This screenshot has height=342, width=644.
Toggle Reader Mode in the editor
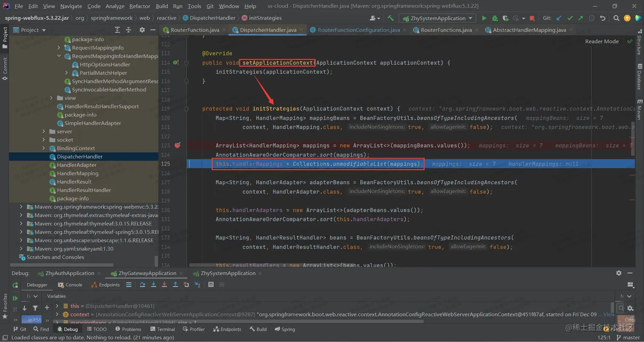(x=601, y=41)
